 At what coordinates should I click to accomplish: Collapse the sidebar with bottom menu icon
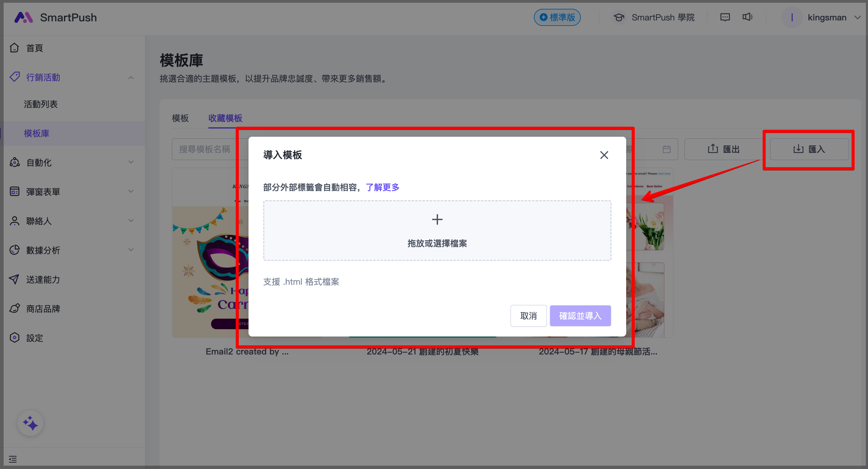coord(13,459)
